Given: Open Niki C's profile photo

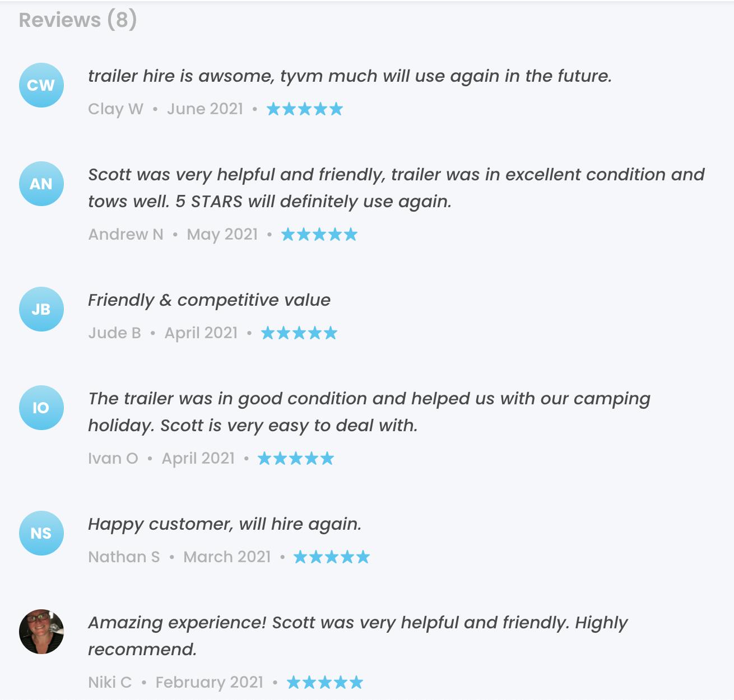Looking at the screenshot, I should pos(41,632).
